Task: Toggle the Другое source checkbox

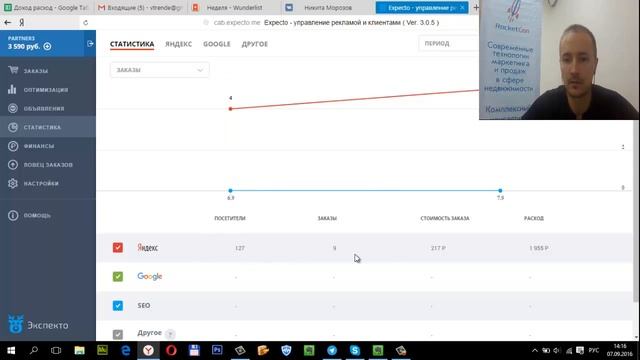Action: (118, 334)
